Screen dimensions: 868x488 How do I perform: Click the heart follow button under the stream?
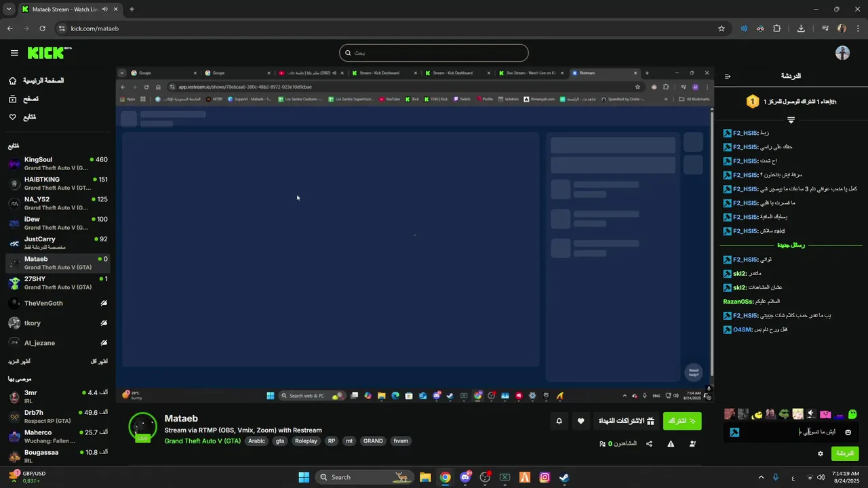click(580, 421)
